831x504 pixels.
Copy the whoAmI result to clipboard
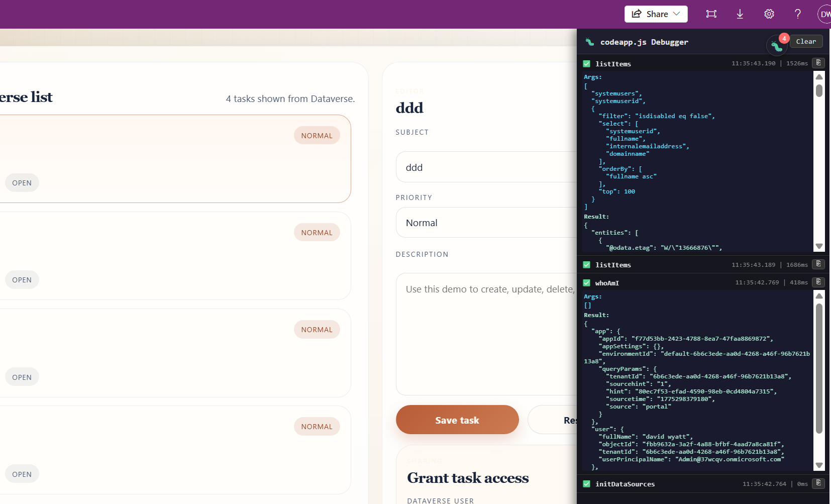pyautogui.click(x=818, y=282)
